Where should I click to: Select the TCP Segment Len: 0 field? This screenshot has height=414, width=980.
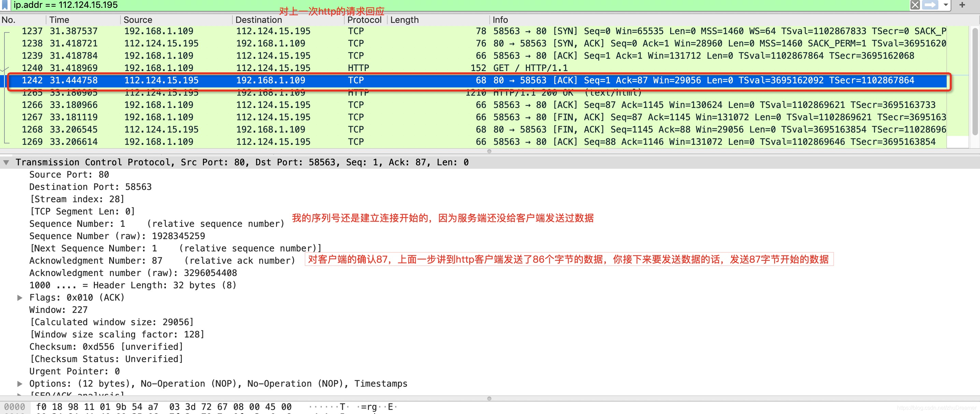83,212
